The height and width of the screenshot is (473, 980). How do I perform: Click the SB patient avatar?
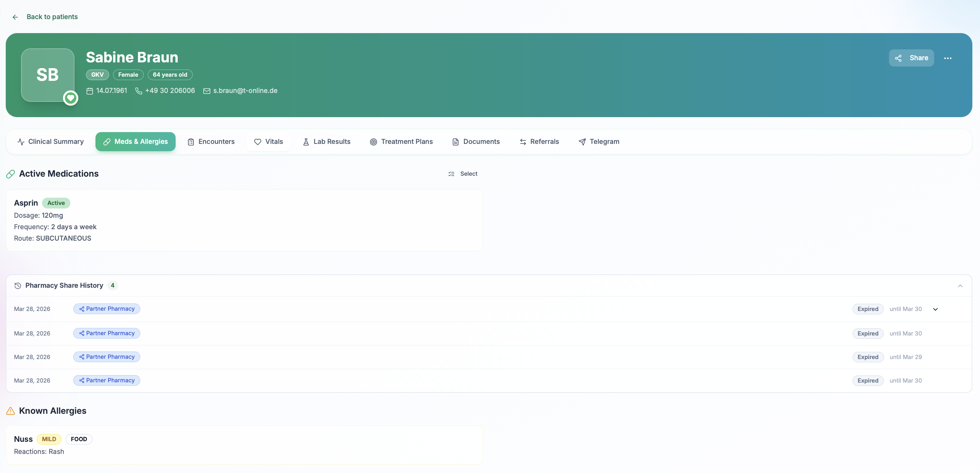[47, 75]
